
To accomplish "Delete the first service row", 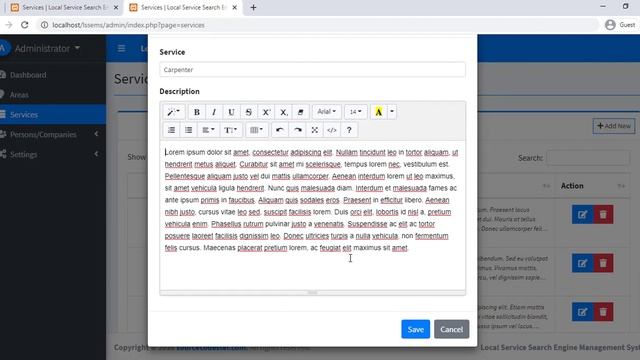I will 603,215.
